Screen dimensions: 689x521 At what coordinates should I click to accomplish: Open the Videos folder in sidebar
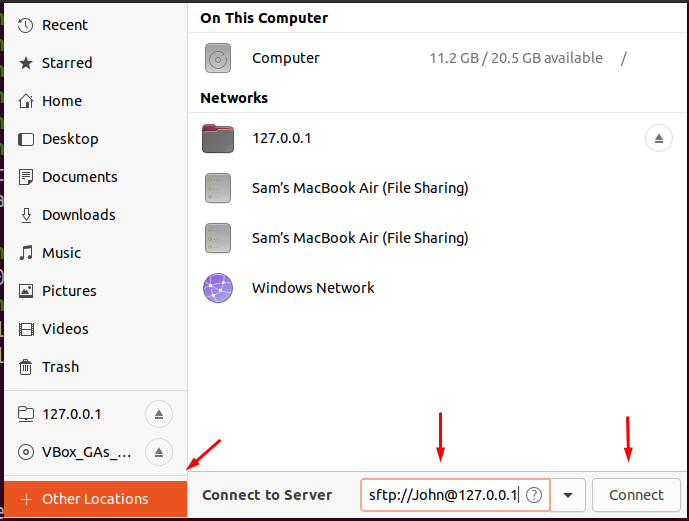[95, 329]
